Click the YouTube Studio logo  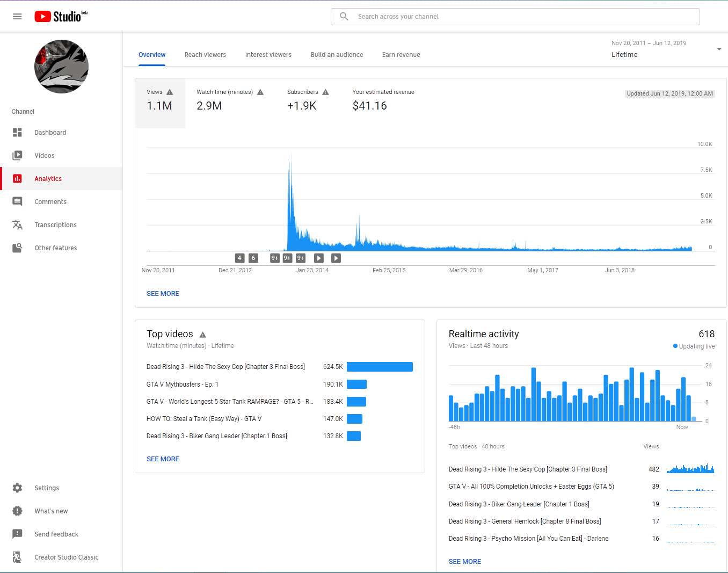coord(61,17)
